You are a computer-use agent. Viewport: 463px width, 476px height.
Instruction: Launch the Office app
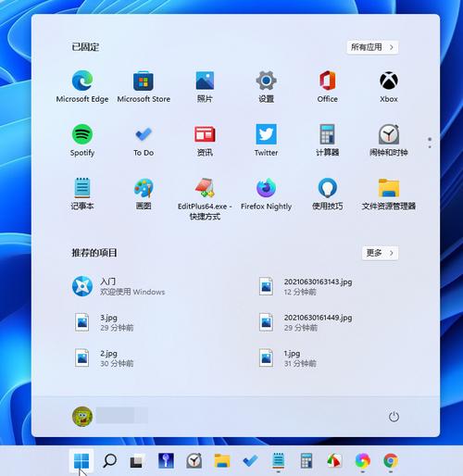[327, 87]
